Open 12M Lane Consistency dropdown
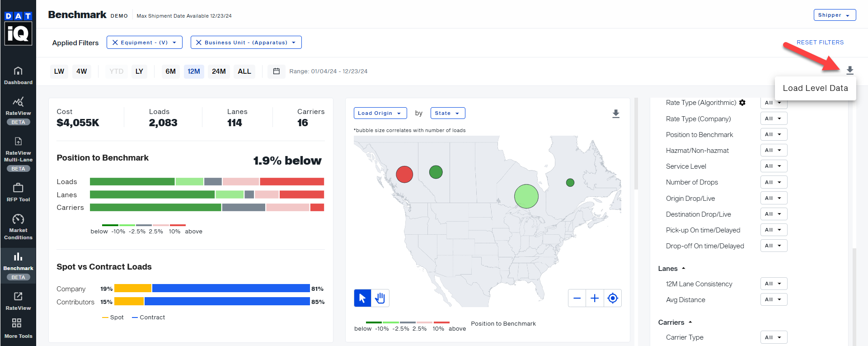Image resolution: width=868 pixels, height=346 pixels. point(774,284)
